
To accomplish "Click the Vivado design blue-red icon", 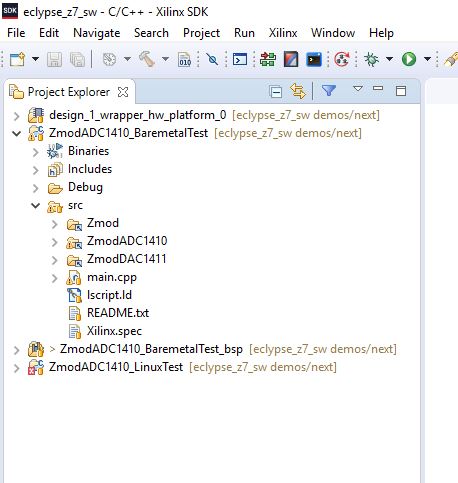I will pyautogui.click(x=291, y=59).
